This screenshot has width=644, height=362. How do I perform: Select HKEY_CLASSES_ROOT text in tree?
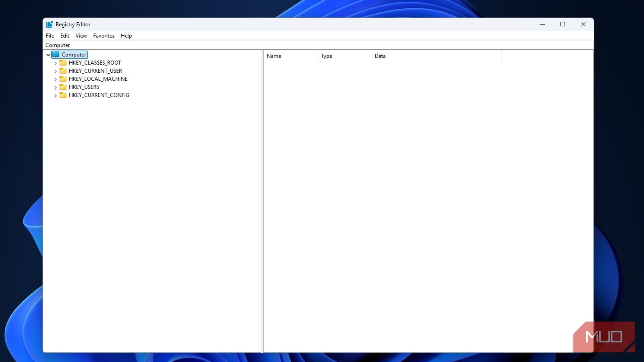pyautogui.click(x=95, y=63)
